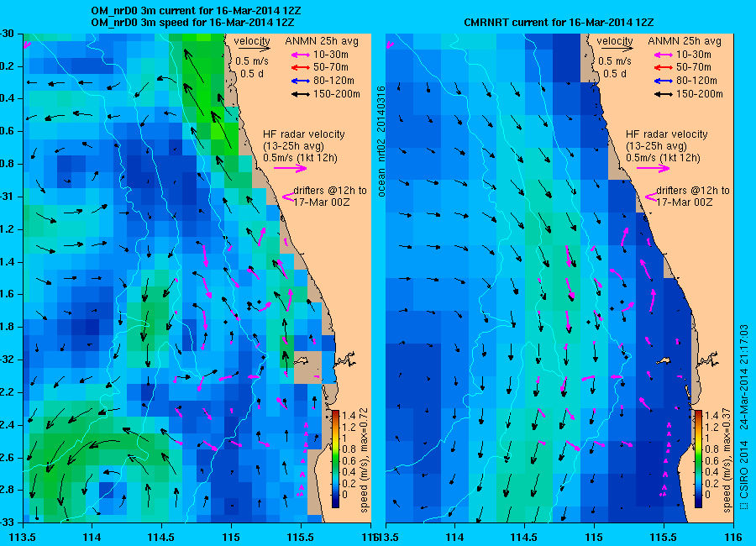The height and width of the screenshot is (546, 756).
Task: Click '0.5 d' under left velocity legend
Action: coord(252,74)
